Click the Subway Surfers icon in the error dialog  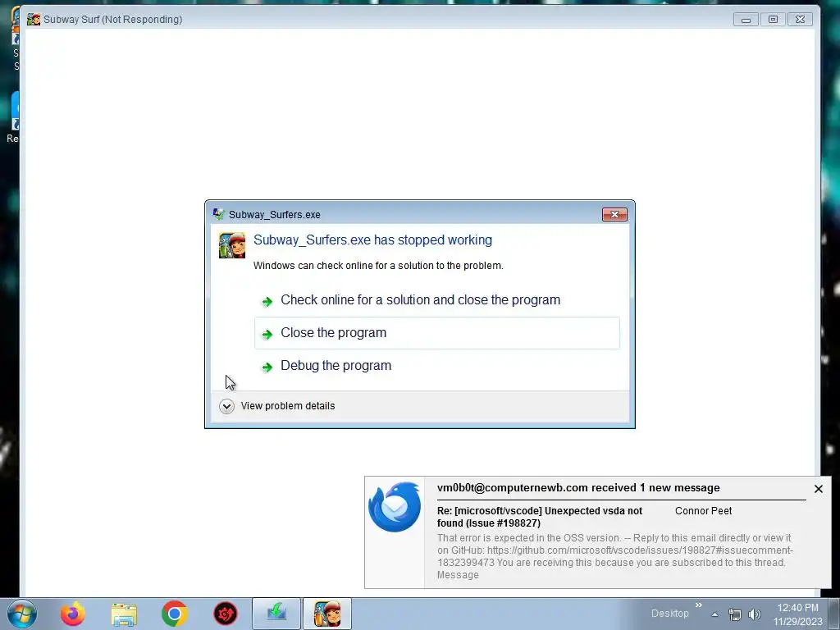[232, 244]
